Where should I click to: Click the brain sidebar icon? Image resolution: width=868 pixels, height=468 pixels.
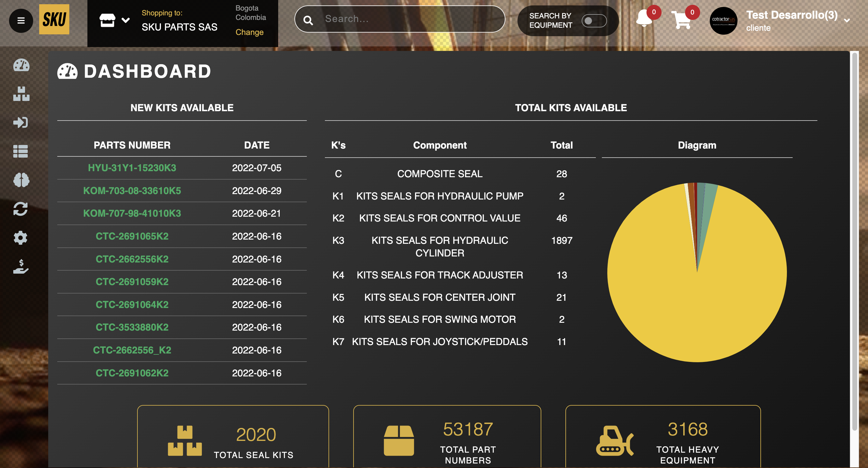21,180
